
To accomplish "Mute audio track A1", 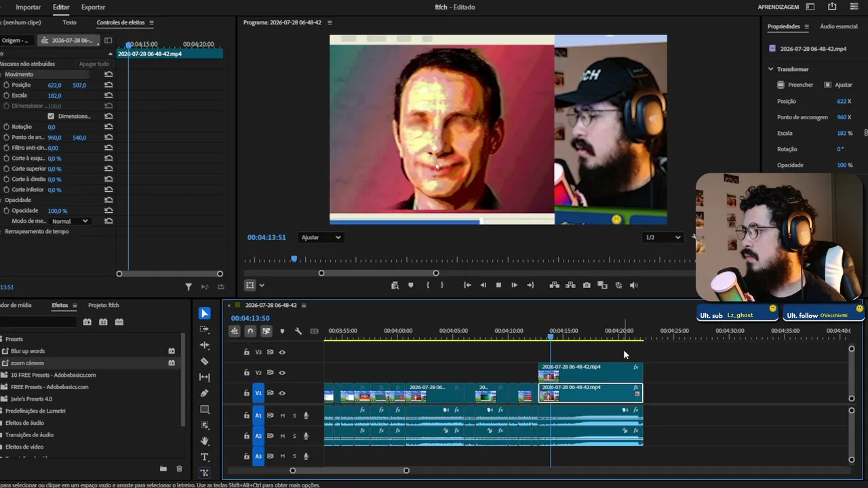I will [283, 415].
